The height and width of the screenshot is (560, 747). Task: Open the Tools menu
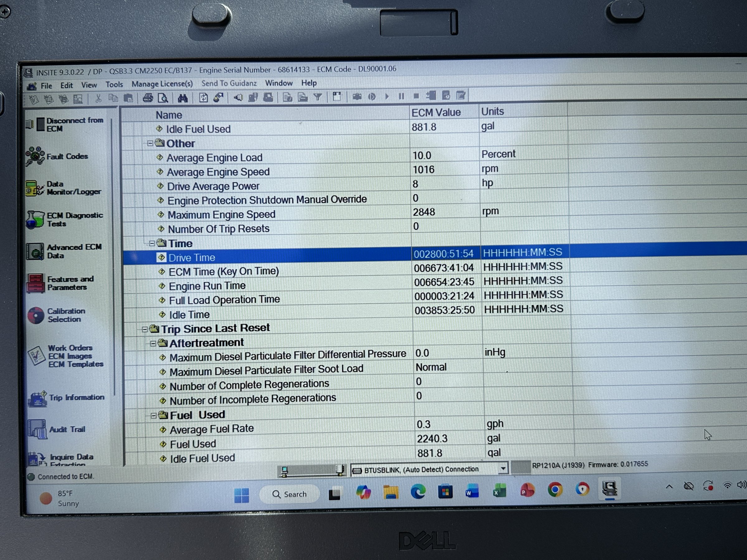[x=114, y=84]
